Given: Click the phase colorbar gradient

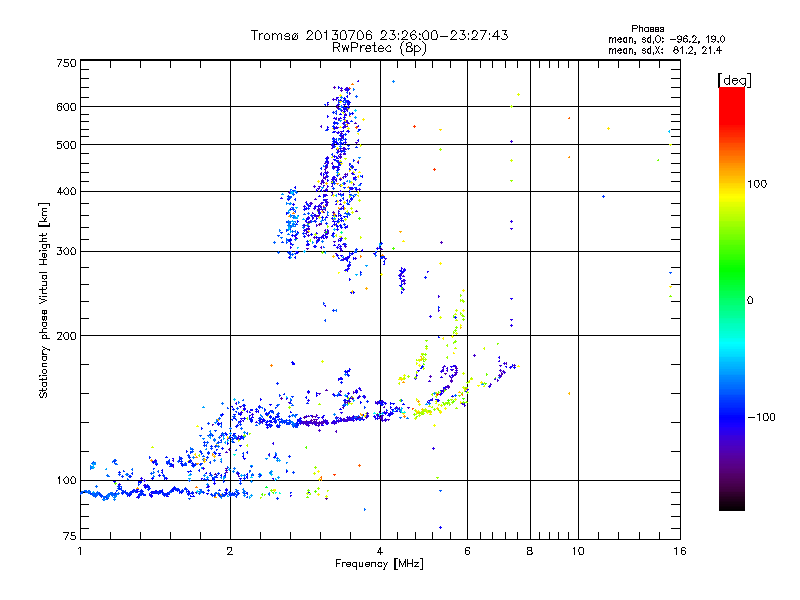Looking at the screenshot, I should pos(732,298).
